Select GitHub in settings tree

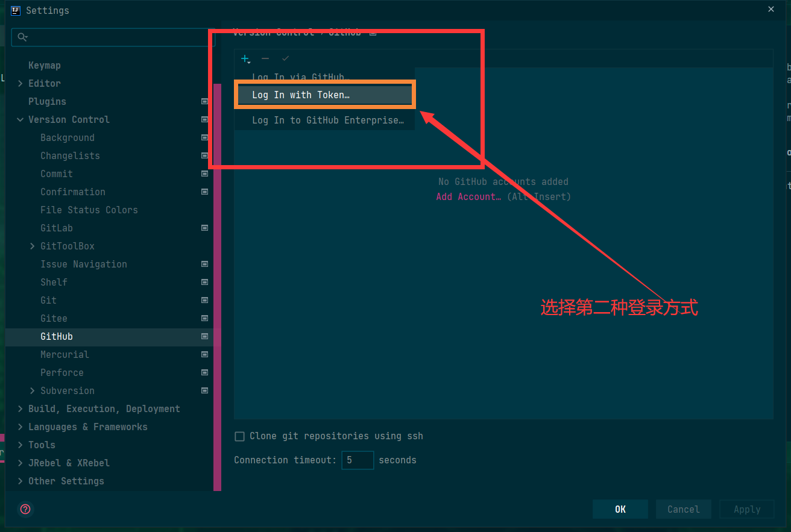[x=57, y=336]
